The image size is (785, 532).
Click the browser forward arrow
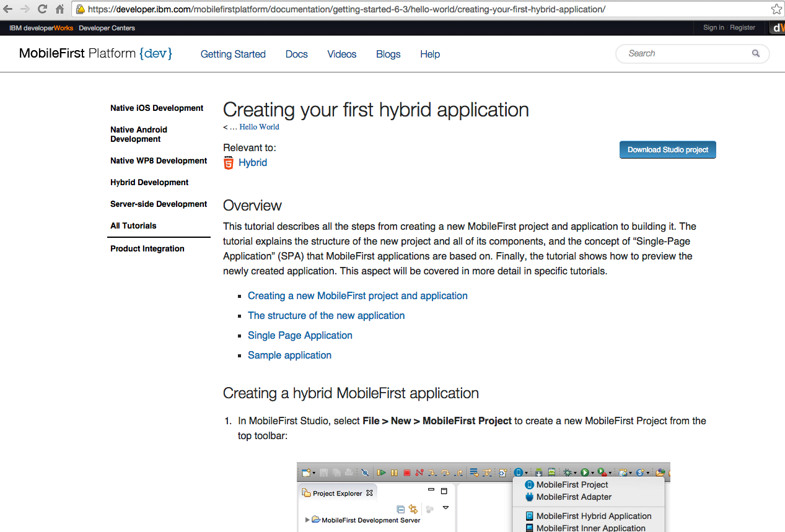coord(25,9)
